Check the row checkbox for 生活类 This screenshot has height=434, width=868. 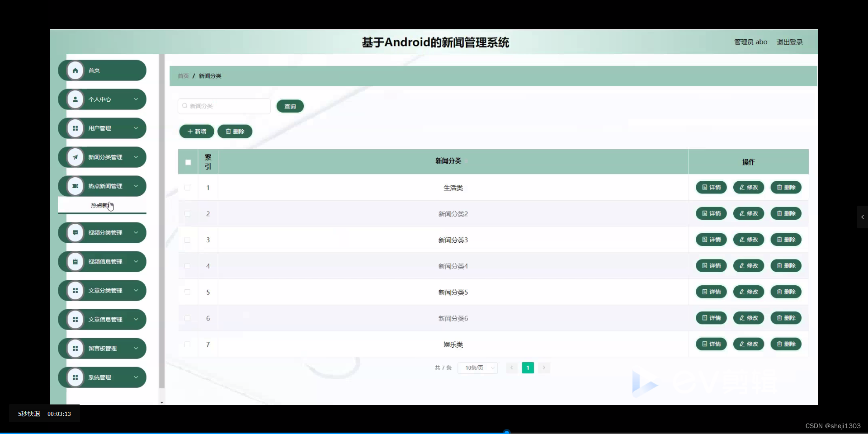click(187, 188)
